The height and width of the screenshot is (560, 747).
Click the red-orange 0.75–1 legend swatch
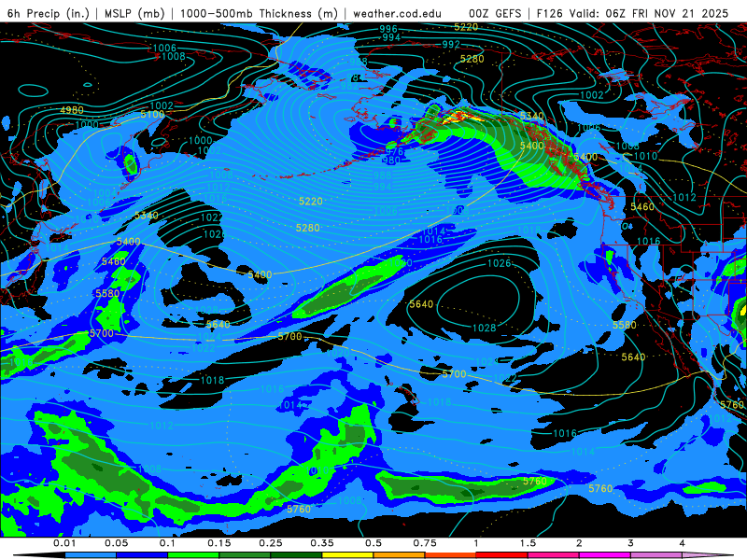[x=451, y=555]
